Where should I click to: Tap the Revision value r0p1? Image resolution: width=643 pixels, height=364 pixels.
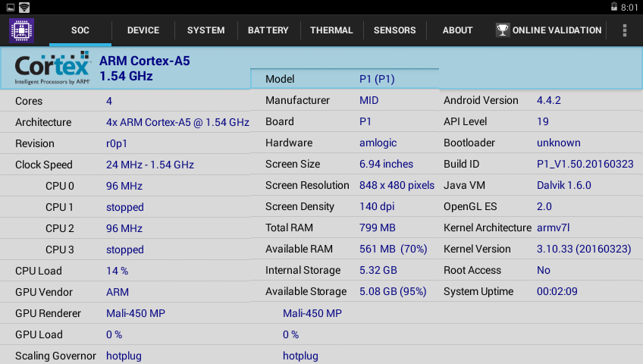[117, 143]
